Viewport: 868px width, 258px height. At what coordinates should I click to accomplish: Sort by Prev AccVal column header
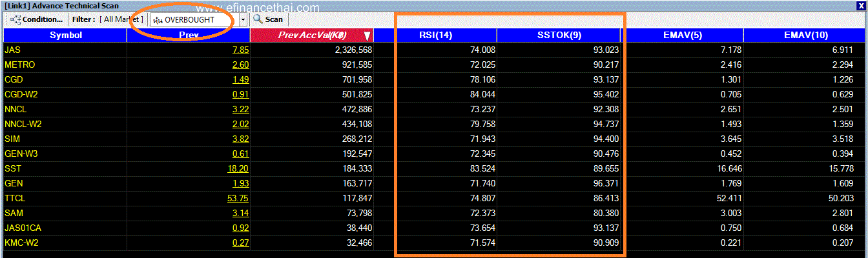point(312,35)
